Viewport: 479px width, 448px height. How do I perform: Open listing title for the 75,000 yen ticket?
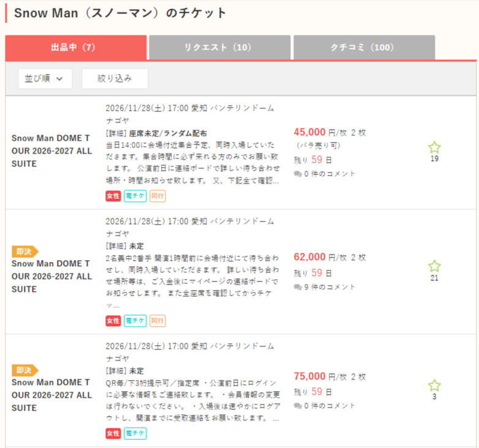point(51,395)
